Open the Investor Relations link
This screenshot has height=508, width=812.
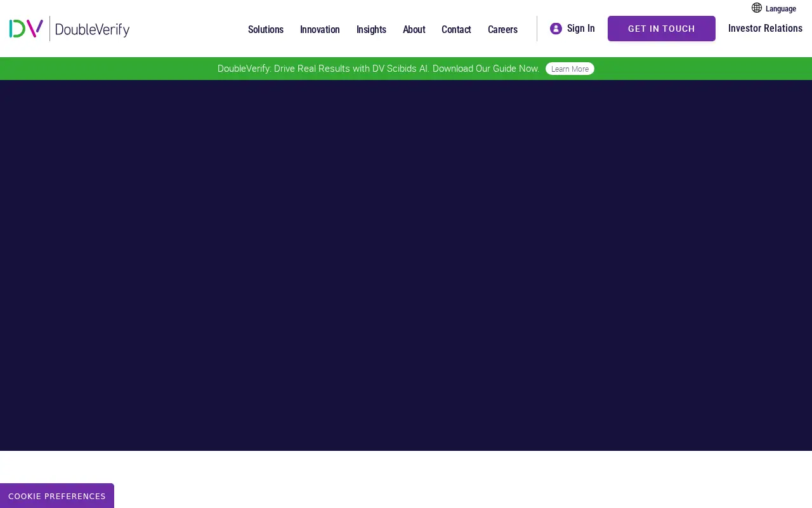pyautogui.click(x=765, y=28)
